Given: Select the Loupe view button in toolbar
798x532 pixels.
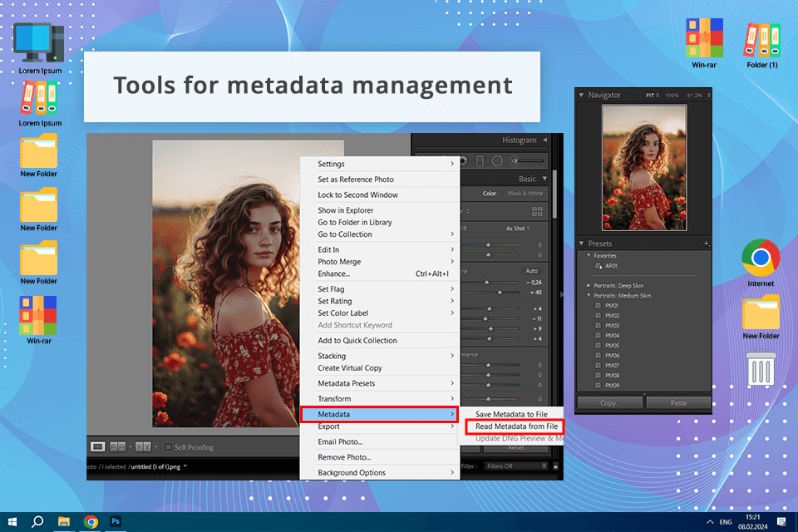Looking at the screenshot, I should (x=98, y=446).
